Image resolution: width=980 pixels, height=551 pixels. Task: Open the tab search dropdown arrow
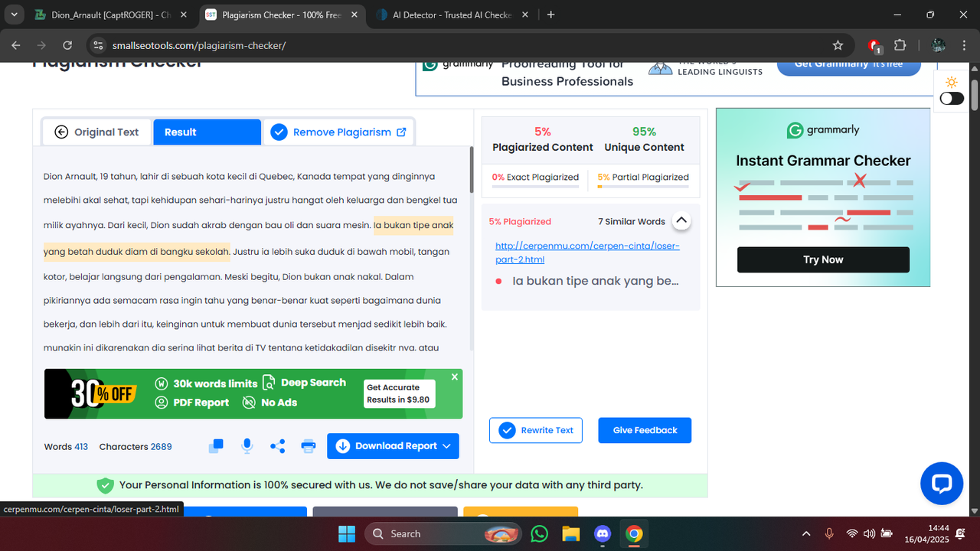point(14,15)
